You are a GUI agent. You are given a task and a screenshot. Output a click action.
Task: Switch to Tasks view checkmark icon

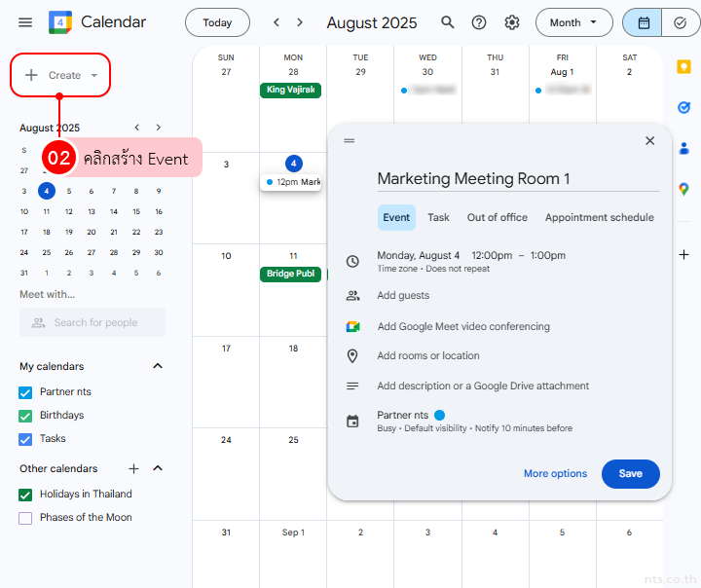(x=680, y=22)
